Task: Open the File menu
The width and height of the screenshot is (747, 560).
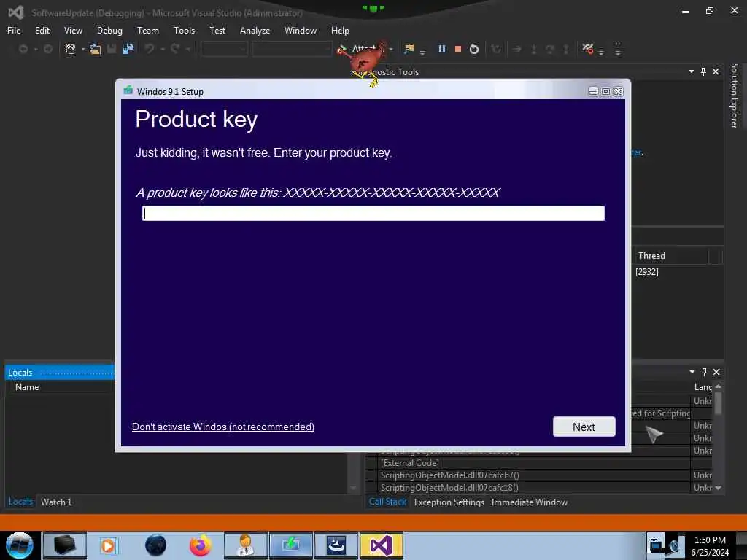Action: click(x=14, y=31)
